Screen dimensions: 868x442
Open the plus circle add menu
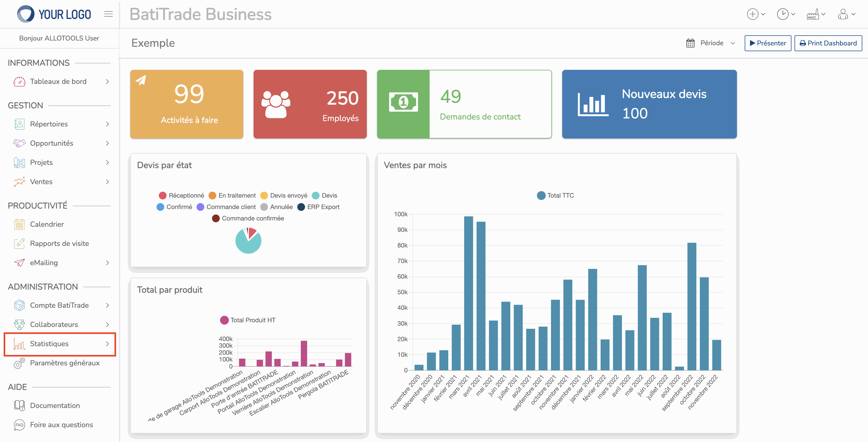point(756,14)
